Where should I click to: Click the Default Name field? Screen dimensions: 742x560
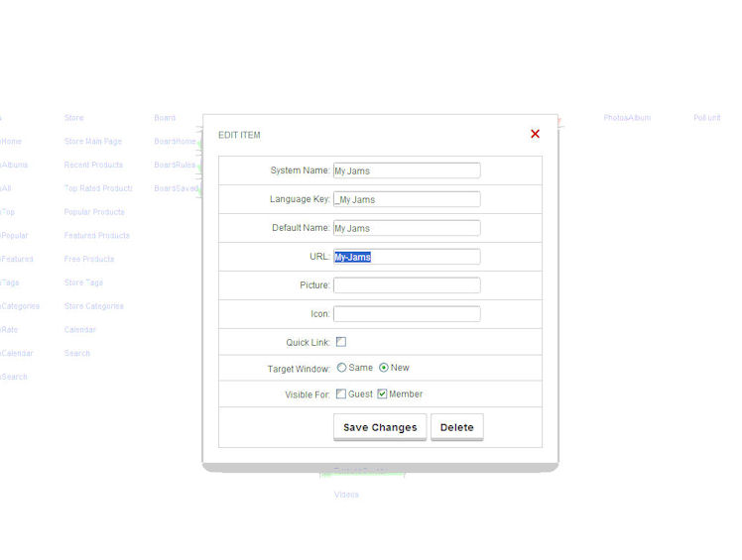pyautogui.click(x=407, y=228)
